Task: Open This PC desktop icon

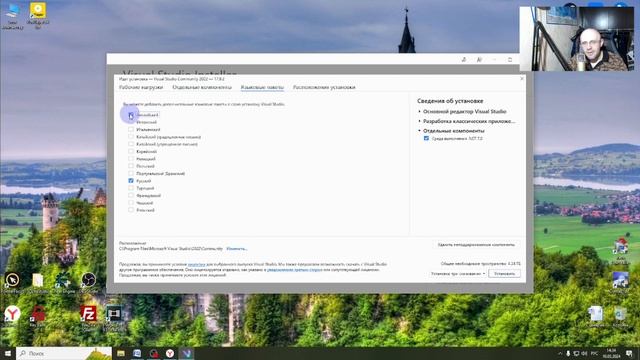Action: [x=12, y=17]
